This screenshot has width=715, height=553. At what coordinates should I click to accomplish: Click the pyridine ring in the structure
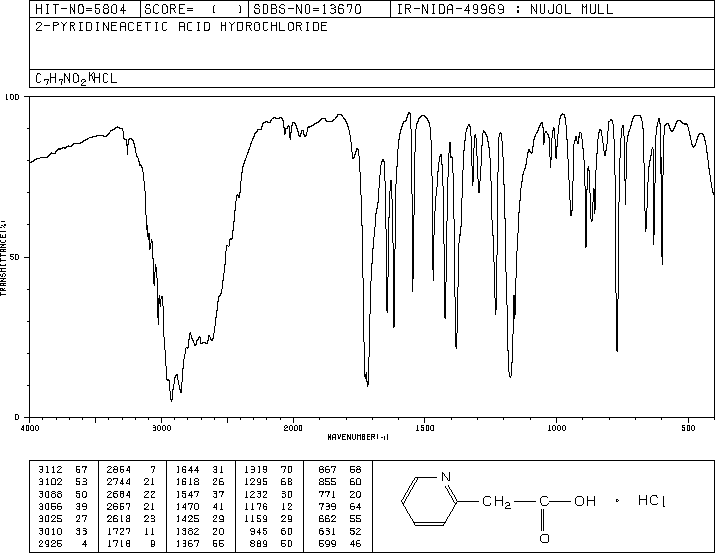coord(429,501)
